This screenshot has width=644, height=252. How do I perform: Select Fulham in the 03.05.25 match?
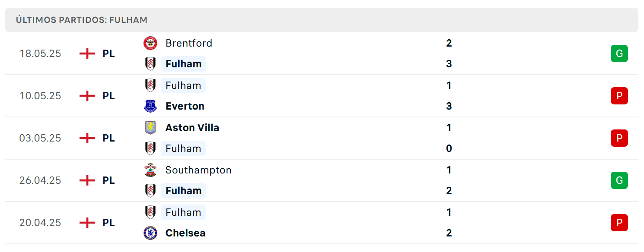(183, 148)
